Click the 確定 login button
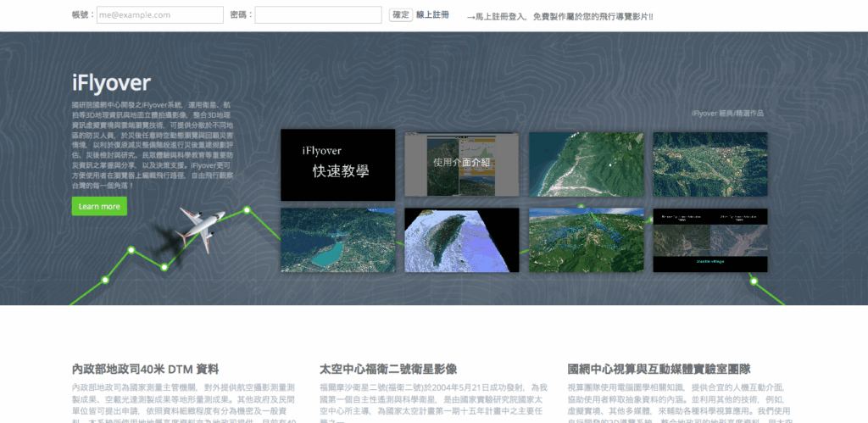Image resolution: width=868 pixels, height=423 pixels. coord(401,15)
